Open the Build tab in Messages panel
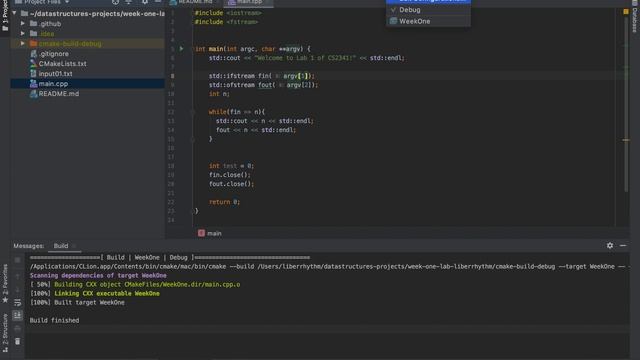This screenshot has width=640, height=360. (61, 246)
